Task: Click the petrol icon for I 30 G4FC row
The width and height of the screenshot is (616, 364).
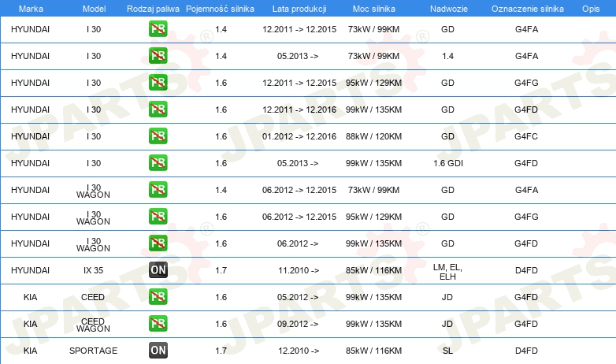Action: coord(158,136)
